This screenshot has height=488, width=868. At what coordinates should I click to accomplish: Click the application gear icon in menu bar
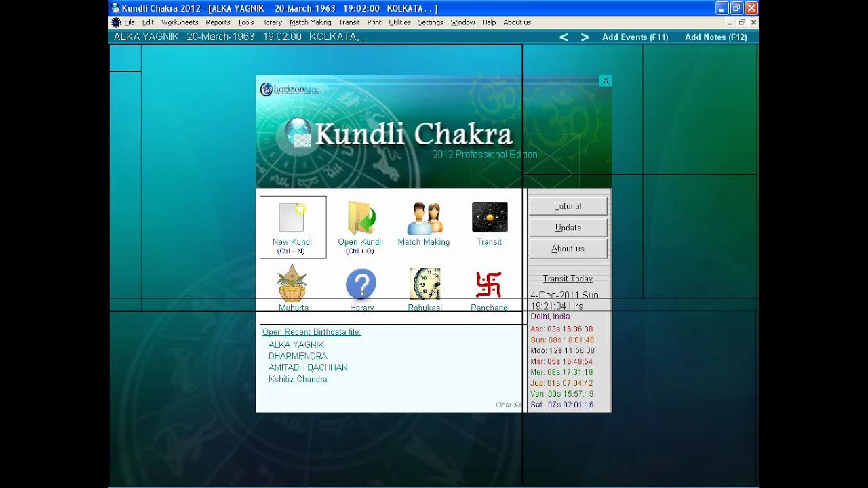(116, 22)
